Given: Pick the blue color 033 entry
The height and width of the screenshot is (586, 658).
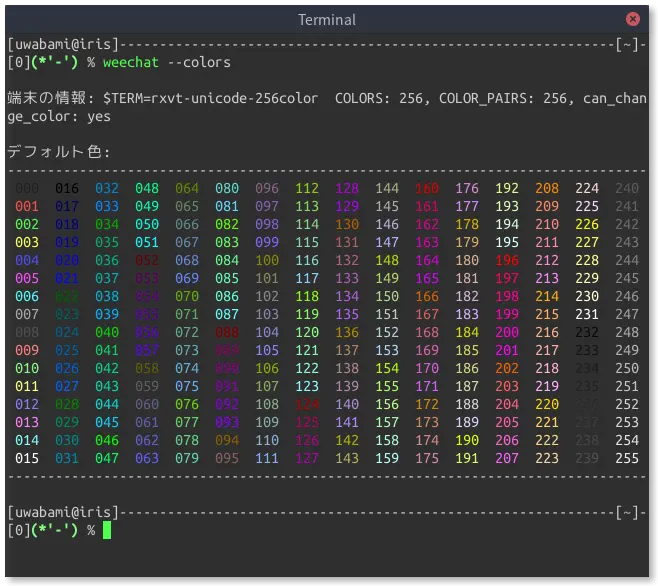Looking at the screenshot, I should [107, 206].
